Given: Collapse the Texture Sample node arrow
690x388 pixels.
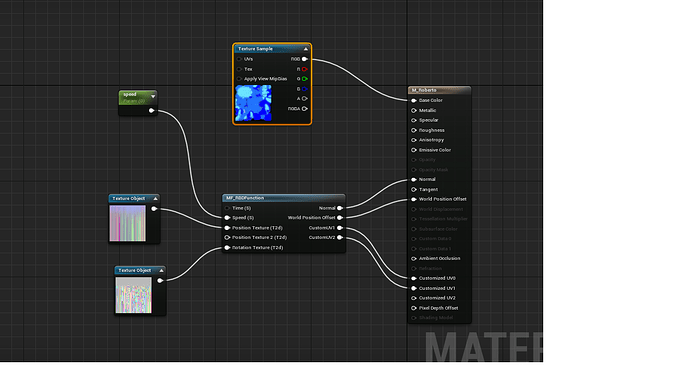Looking at the screenshot, I should click(305, 49).
